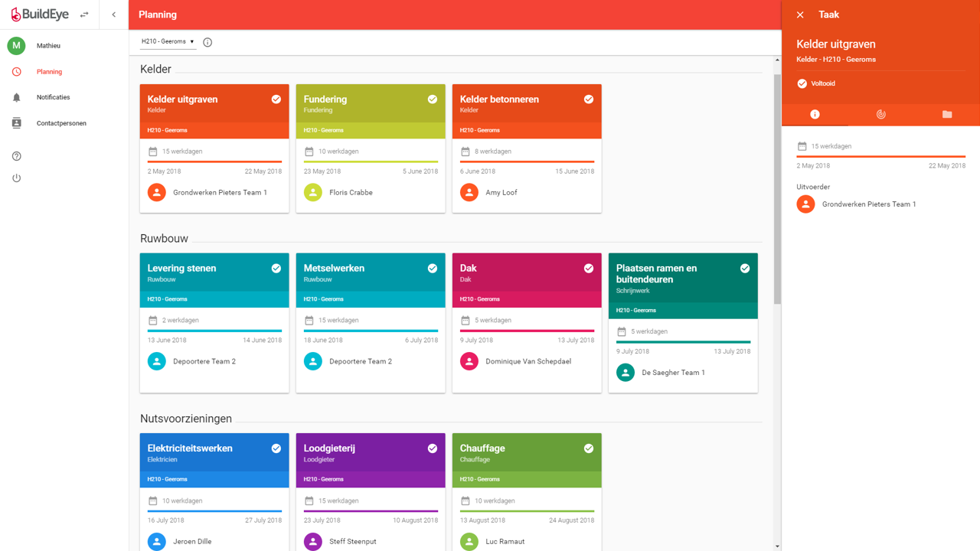
Task: Click the scrollbar down arrow of planning list
Action: point(777,546)
